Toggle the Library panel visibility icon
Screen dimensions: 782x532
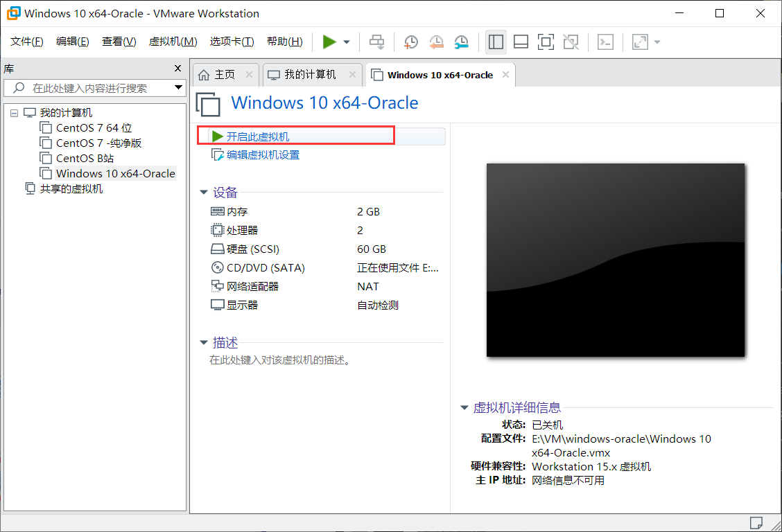496,42
